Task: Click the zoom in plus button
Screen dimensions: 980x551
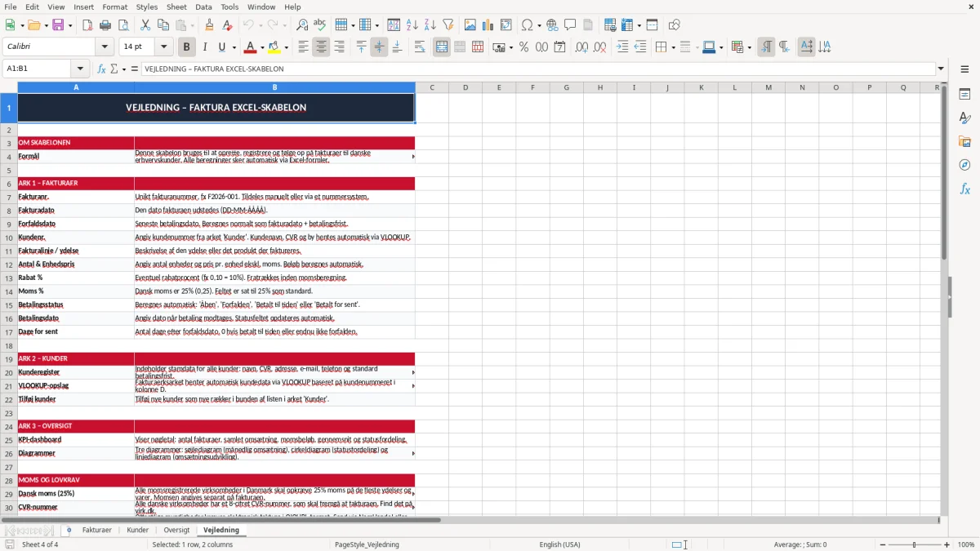Action: 947,544
